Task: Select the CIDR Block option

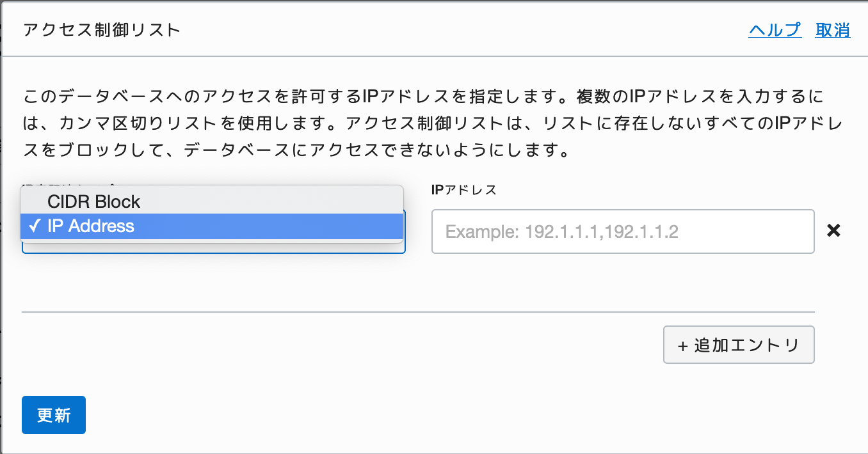Action: (x=212, y=201)
